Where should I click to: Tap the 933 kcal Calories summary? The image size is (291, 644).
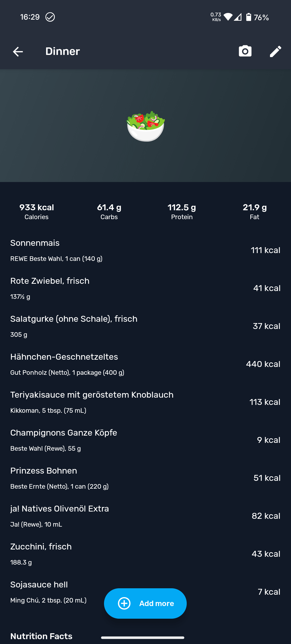(x=37, y=212)
